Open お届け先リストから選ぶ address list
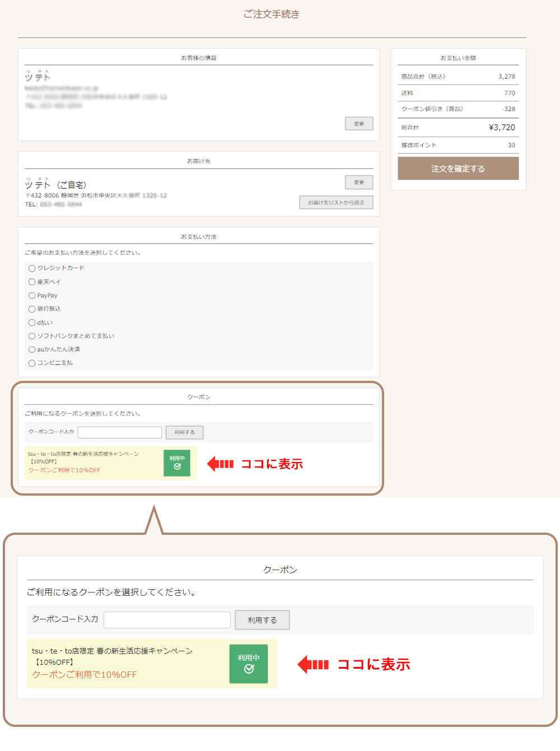This screenshot has width=560, height=751. tap(336, 203)
